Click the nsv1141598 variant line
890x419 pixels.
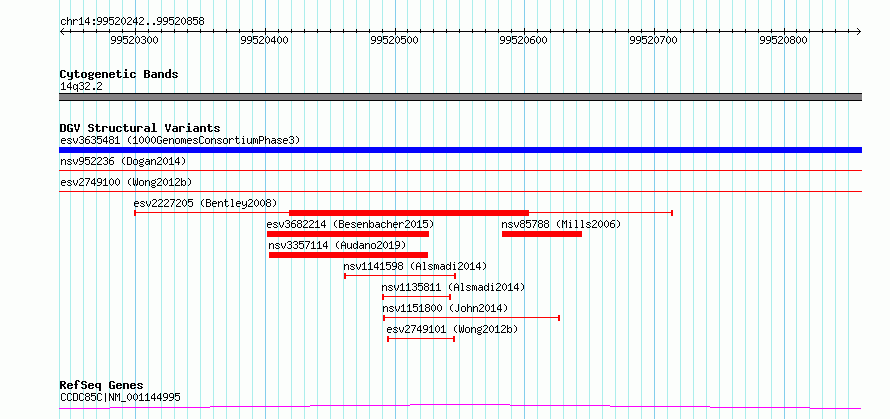click(x=400, y=276)
